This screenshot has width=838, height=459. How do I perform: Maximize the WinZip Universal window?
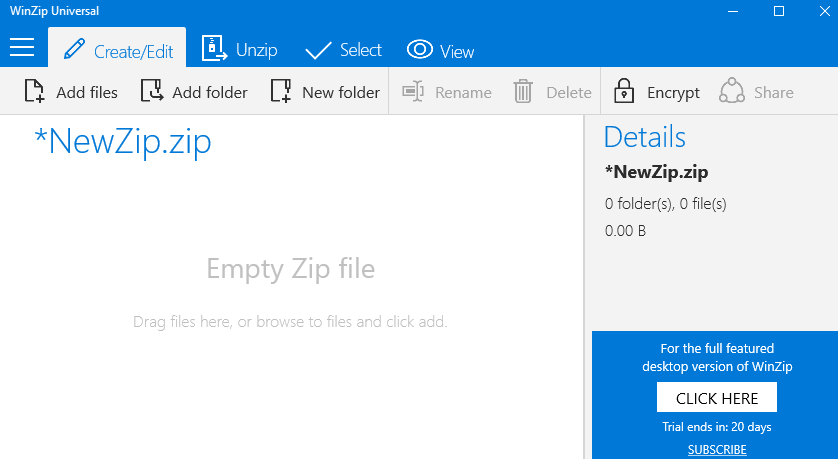tap(779, 11)
